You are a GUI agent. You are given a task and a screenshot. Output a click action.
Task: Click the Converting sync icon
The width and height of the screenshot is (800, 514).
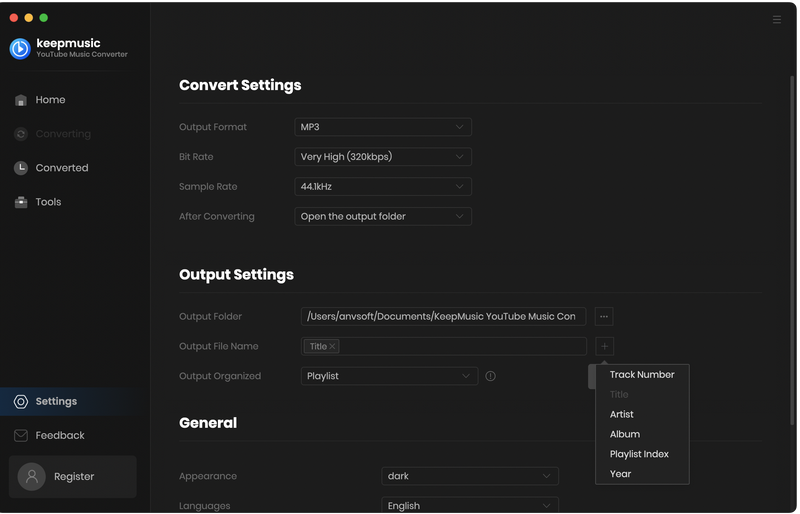click(21, 134)
